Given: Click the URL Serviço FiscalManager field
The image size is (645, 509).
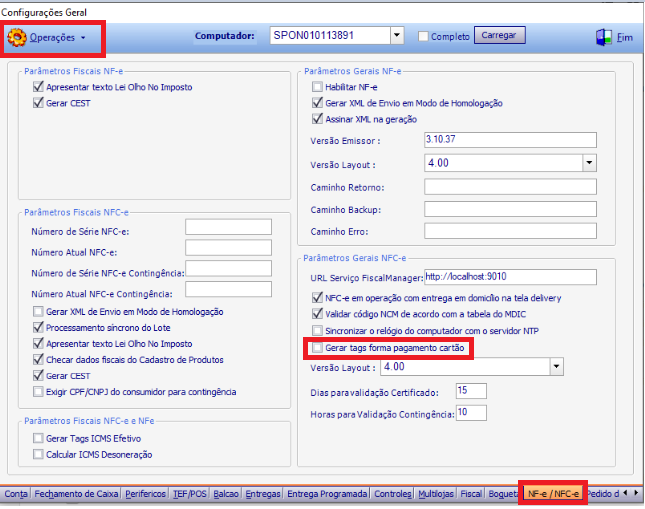Looking at the screenshot, I should (510, 277).
